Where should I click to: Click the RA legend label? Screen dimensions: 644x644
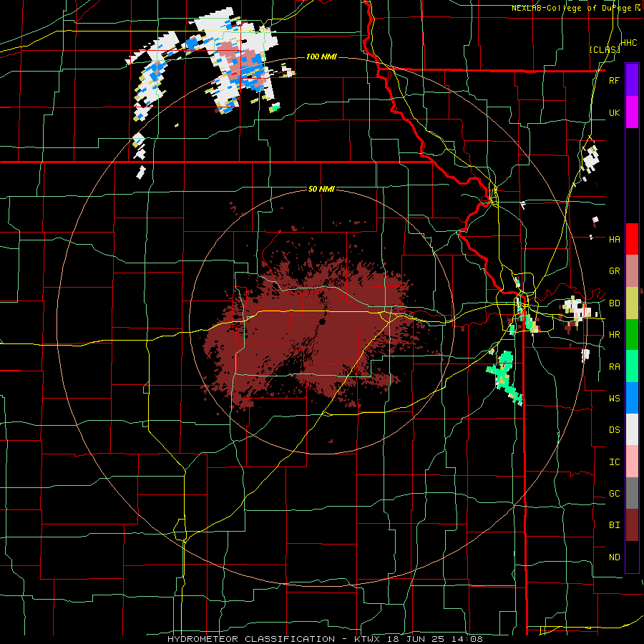click(615, 367)
